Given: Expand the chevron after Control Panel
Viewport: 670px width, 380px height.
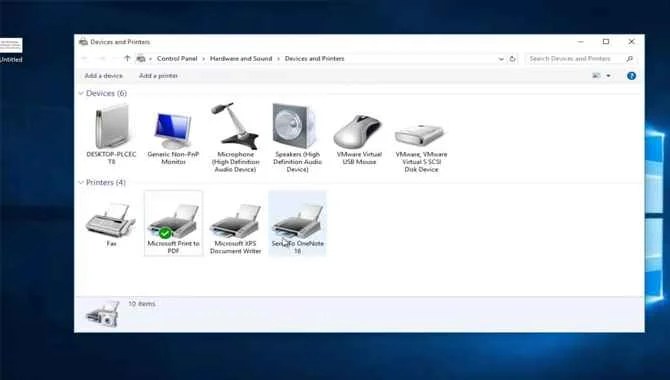Looking at the screenshot, I should pos(204,59).
